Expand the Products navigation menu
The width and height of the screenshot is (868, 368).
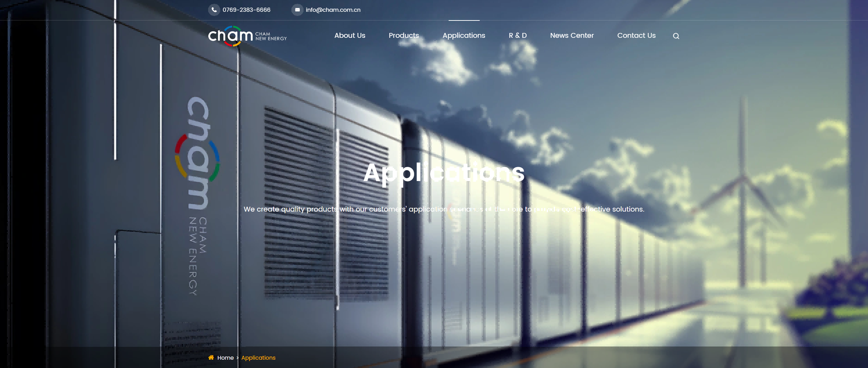[x=403, y=35]
